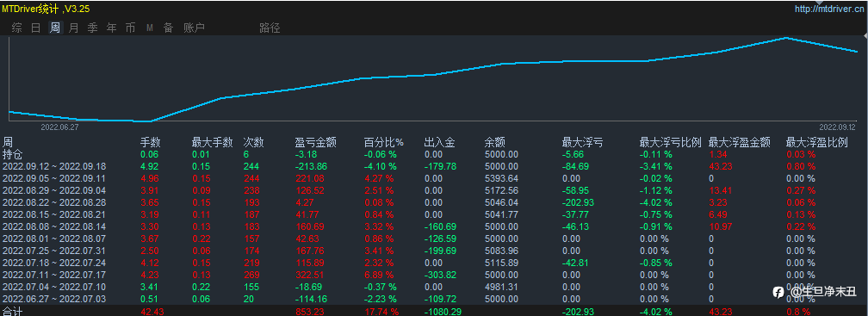The image size is (868, 316).
Task: Click the 百分比% column header
Action: (x=384, y=142)
